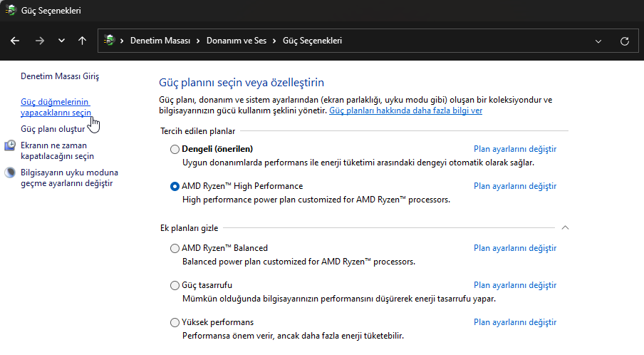
Task: Refresh the Güç Seçenekleri page
Action: click(x=625, y=41)
